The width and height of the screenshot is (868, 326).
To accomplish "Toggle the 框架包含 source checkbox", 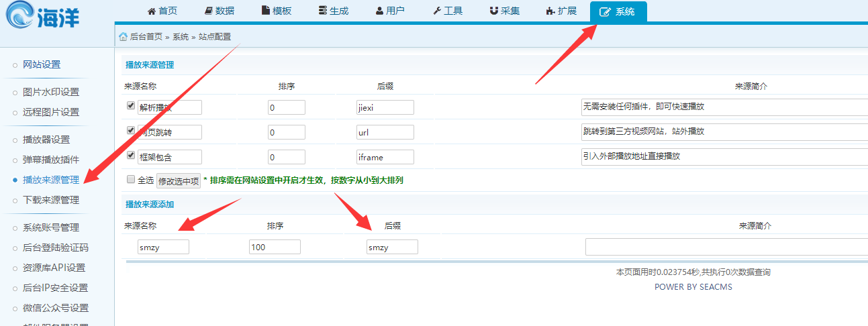I will tap(131, 156).
